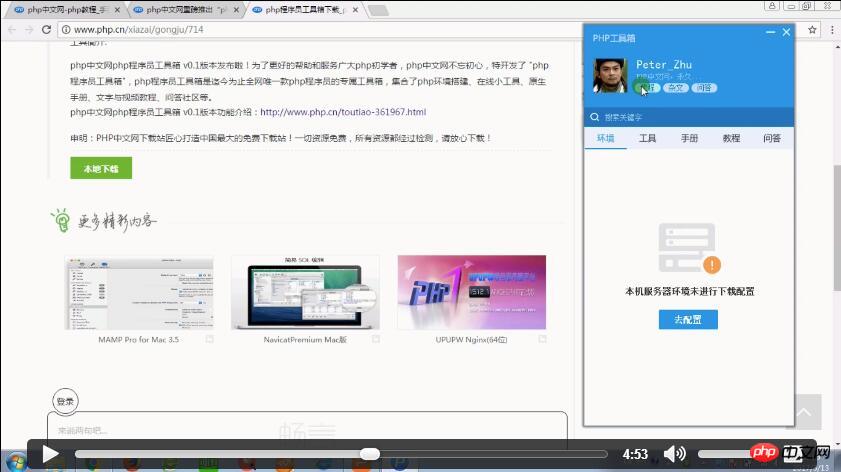841x472 pixels.
Task: Click the MAMP Pro for Mac 3.5 caption
Action: click(138, 340)
